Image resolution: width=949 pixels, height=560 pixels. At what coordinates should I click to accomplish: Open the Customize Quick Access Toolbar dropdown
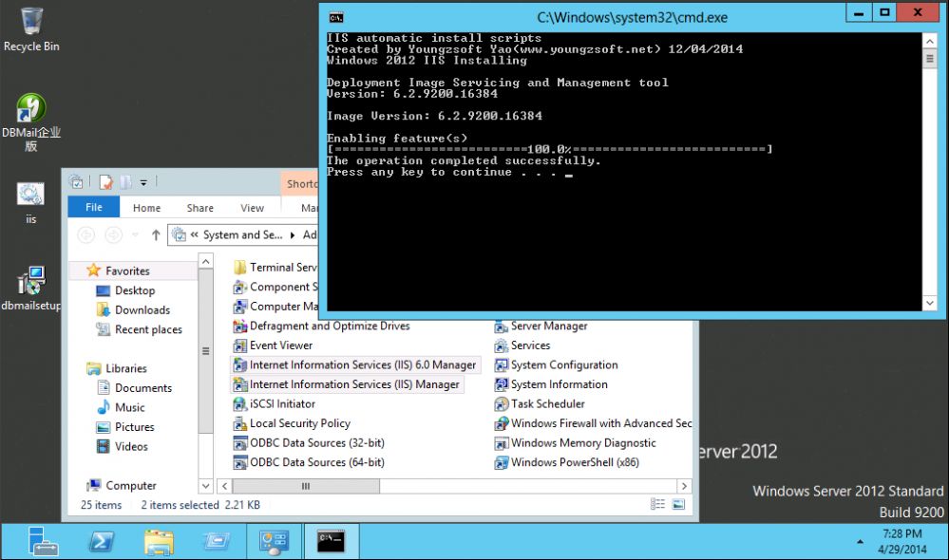143,182
